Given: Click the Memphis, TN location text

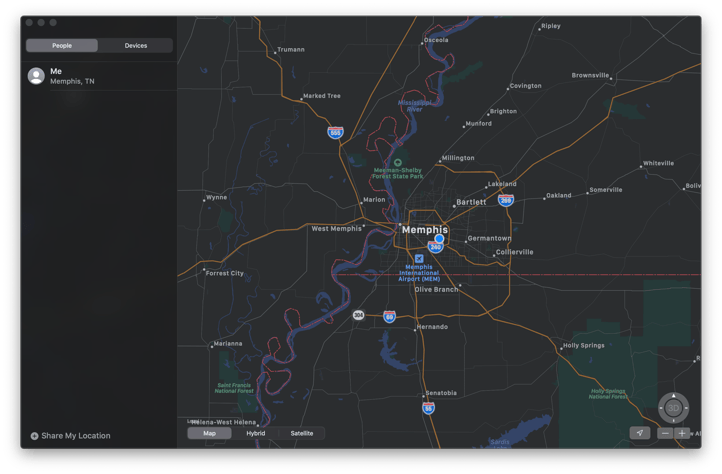Looking at the screenshot, I should 72,82.
